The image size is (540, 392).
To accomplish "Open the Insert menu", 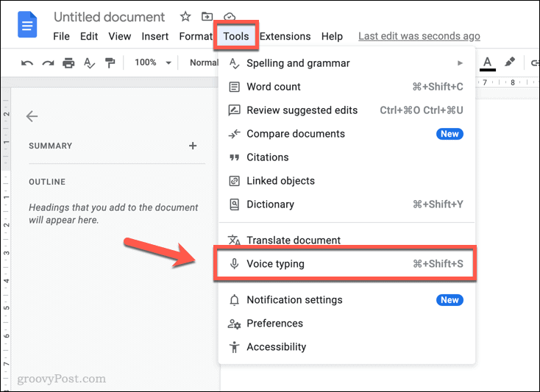I will pyautogui.click(x=155, y=36).
